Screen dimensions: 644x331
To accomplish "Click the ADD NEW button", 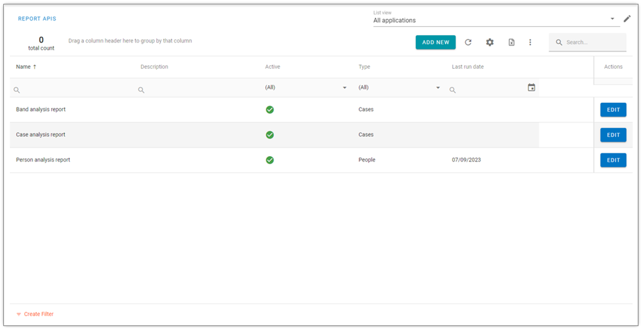I will (x=436, y=43).
